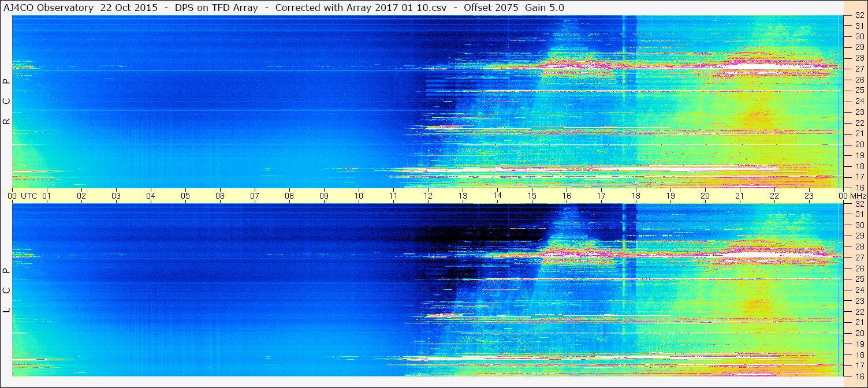Click the 32 MHz tick label in LCP panel

859,204
